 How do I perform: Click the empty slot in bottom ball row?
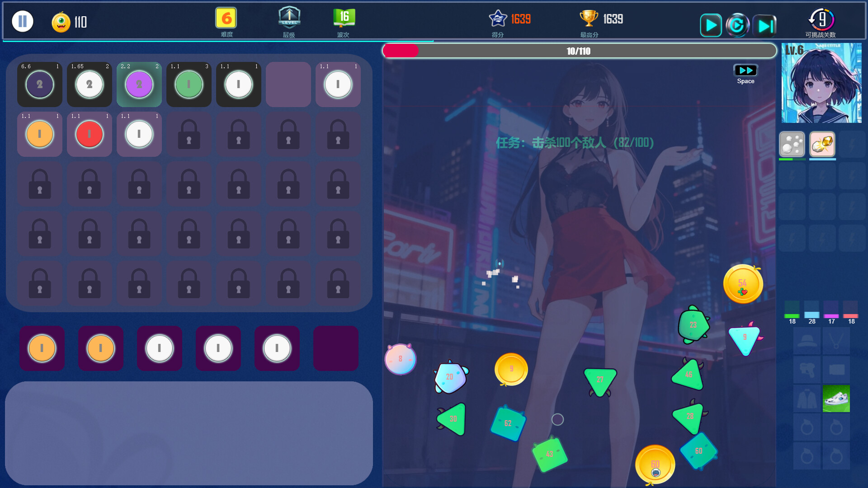336,348
